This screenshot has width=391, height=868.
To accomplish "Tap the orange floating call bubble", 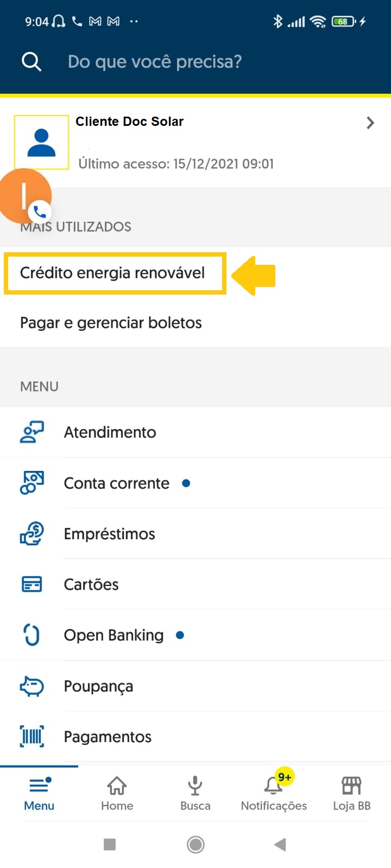I will [25, 196].
